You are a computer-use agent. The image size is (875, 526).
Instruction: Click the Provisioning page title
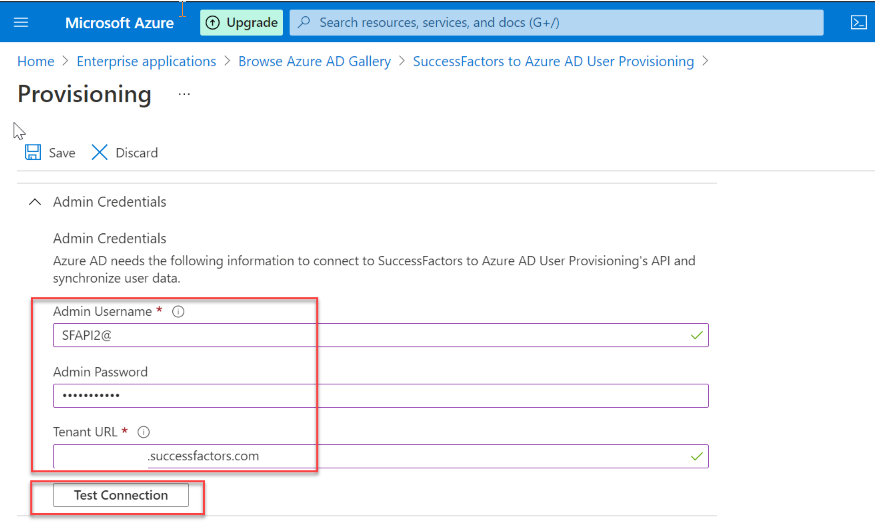(84, 94)
